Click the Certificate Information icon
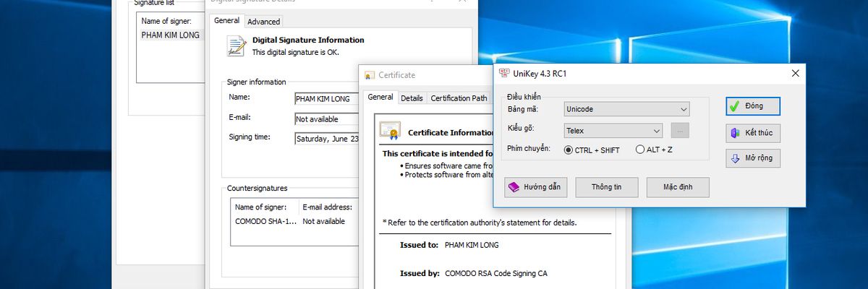Image resolution: width=868 pixels, height=289 pixels. pyautogui.click(x=390, y=131)
